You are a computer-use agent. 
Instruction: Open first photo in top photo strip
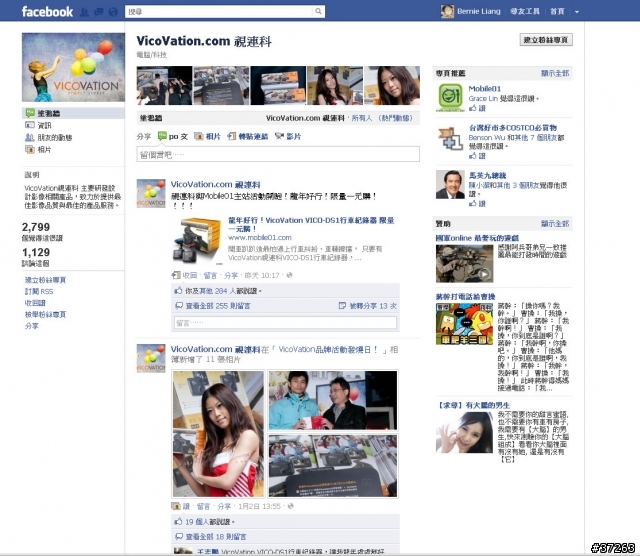point(164,86)
